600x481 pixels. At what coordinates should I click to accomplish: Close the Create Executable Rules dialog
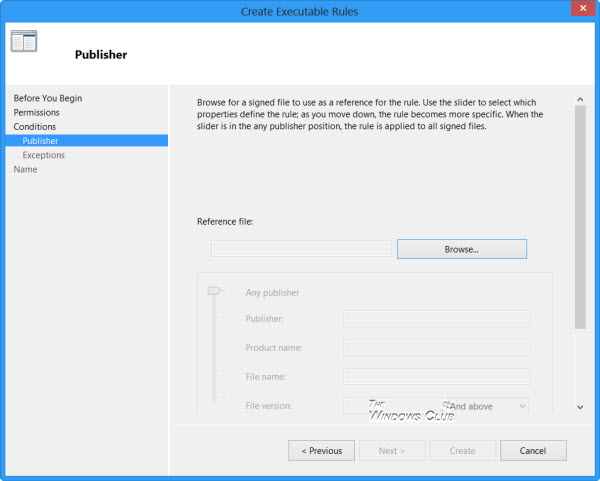click(x=583, y=8)
